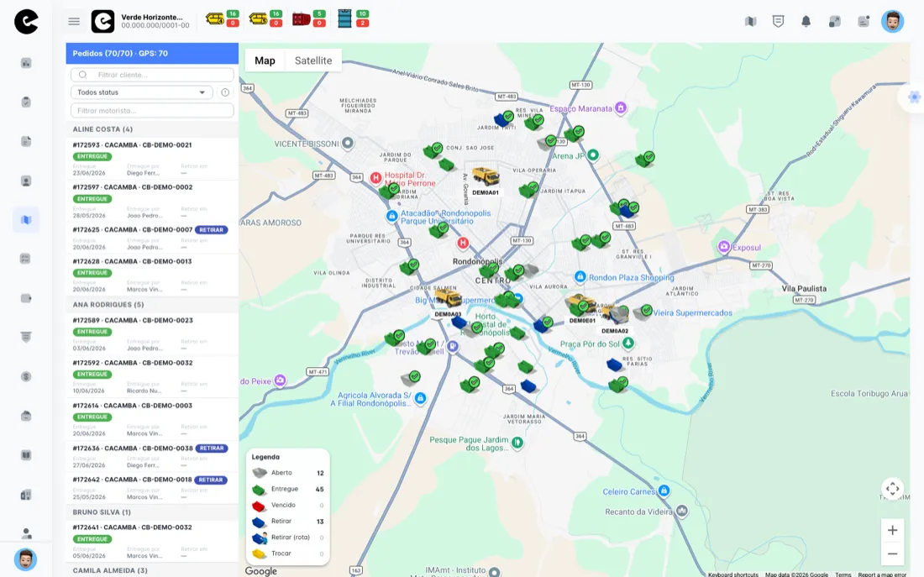This screenshot has height=577, width=924.
Task: Open order #172597 CB-DEMO-0002
Action: pos(152,201)
